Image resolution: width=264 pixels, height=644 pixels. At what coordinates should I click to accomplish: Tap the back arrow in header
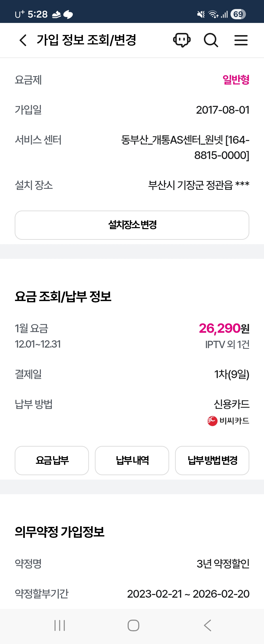(x=23, y=40)
